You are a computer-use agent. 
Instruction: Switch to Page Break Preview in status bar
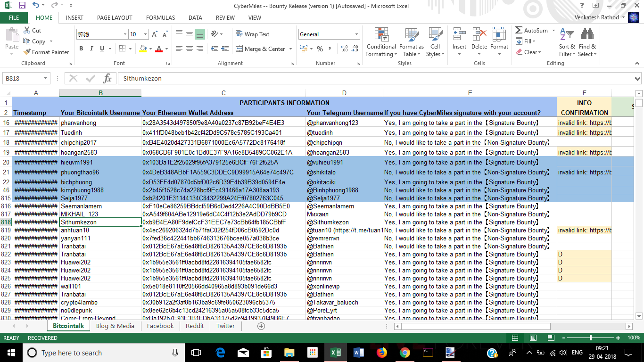551,338
